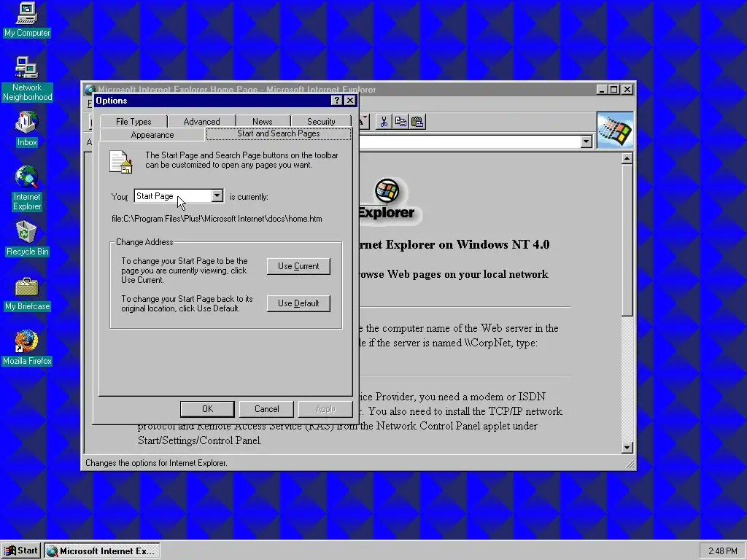Click the 2:48 PM taskbar clock

[x=722, y=551]
